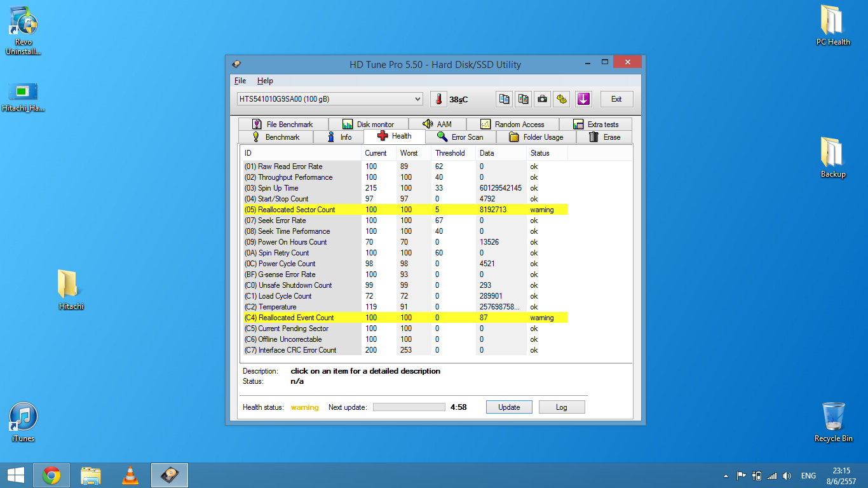Click the thermometer temperature icon

[438, 99]
